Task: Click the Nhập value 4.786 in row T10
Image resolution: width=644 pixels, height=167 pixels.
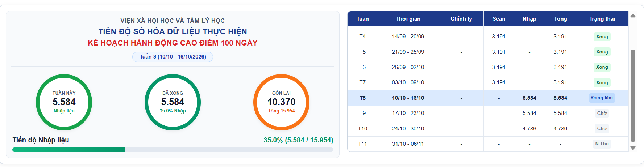Action: click(x=529, y=129)
